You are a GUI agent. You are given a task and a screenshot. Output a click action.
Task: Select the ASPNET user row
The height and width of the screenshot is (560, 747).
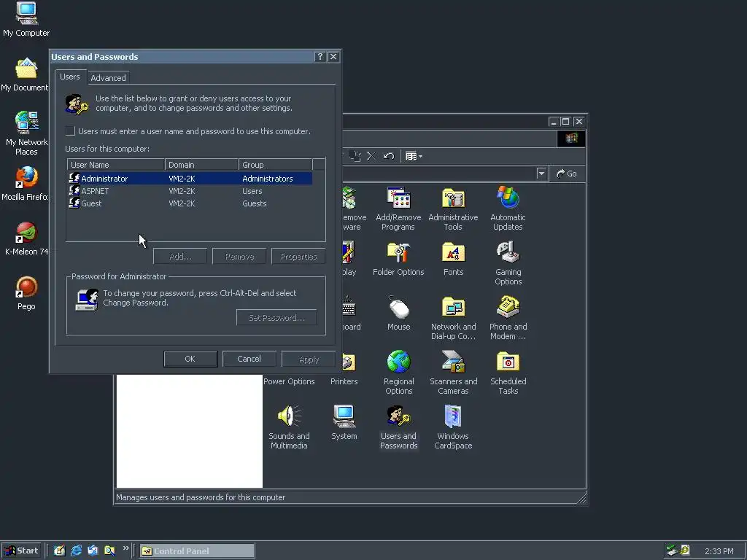190,191
